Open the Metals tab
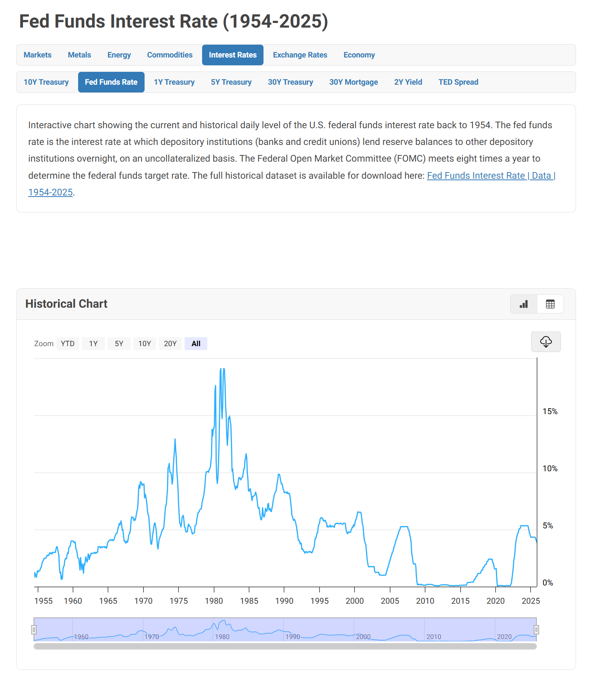 tap(79, 55)
